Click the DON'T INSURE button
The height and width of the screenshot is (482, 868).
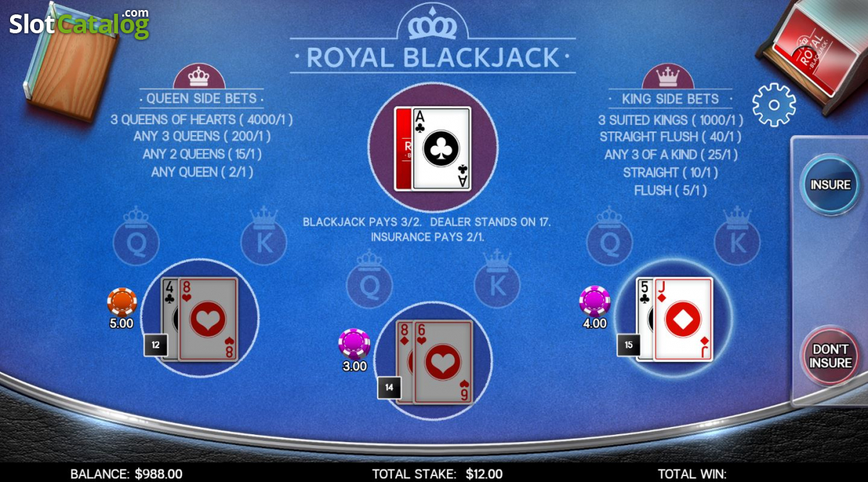pos(830,356)
